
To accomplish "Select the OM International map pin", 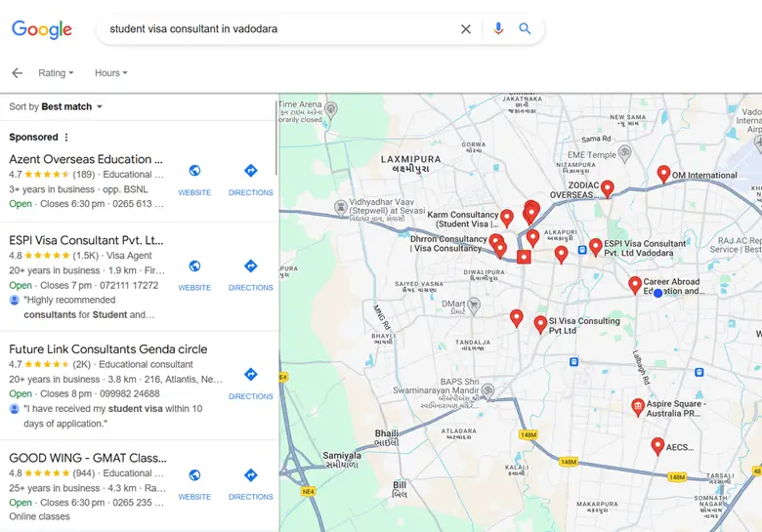I will 663,174.
